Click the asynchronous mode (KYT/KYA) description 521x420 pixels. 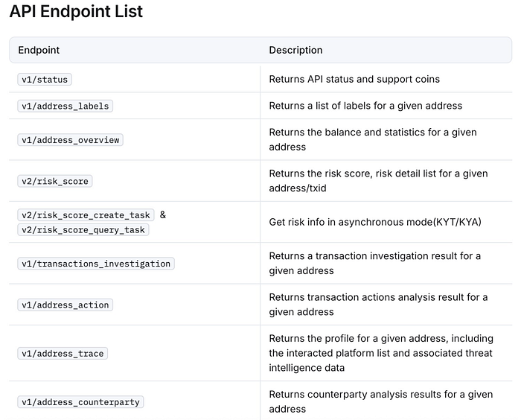click(x=375, y=222)
